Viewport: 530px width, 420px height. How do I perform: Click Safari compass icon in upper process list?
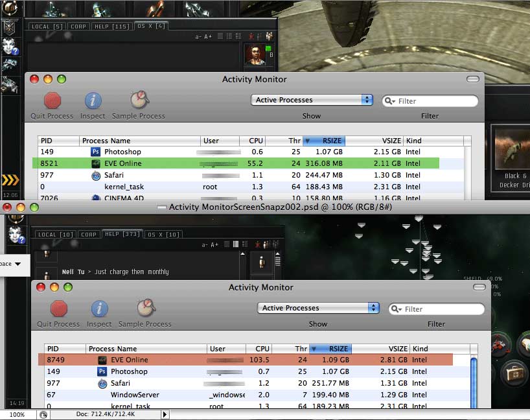[x=96, y=176]
